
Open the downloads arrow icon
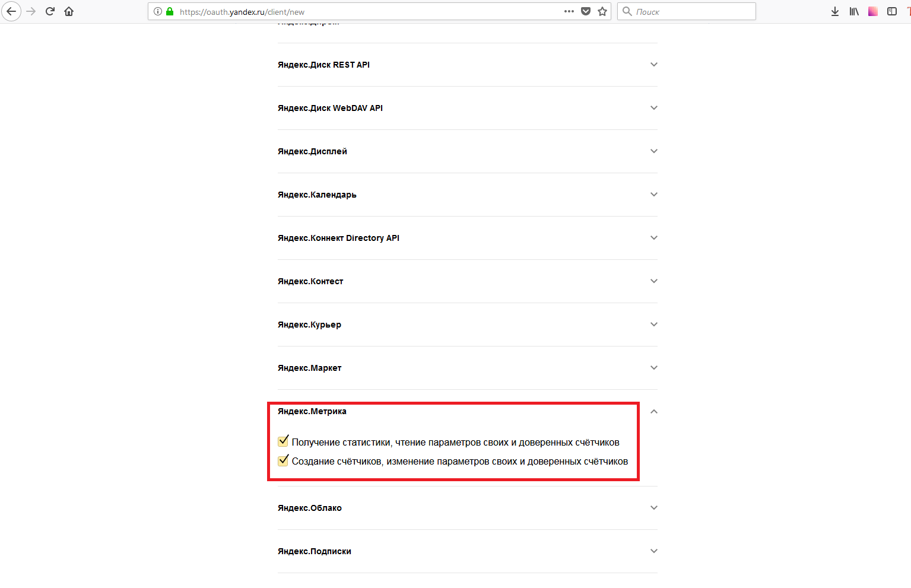835,11
